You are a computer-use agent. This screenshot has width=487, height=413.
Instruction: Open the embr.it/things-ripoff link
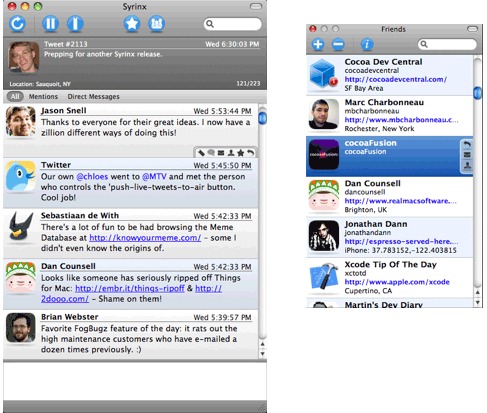click(x=130, y=289)
